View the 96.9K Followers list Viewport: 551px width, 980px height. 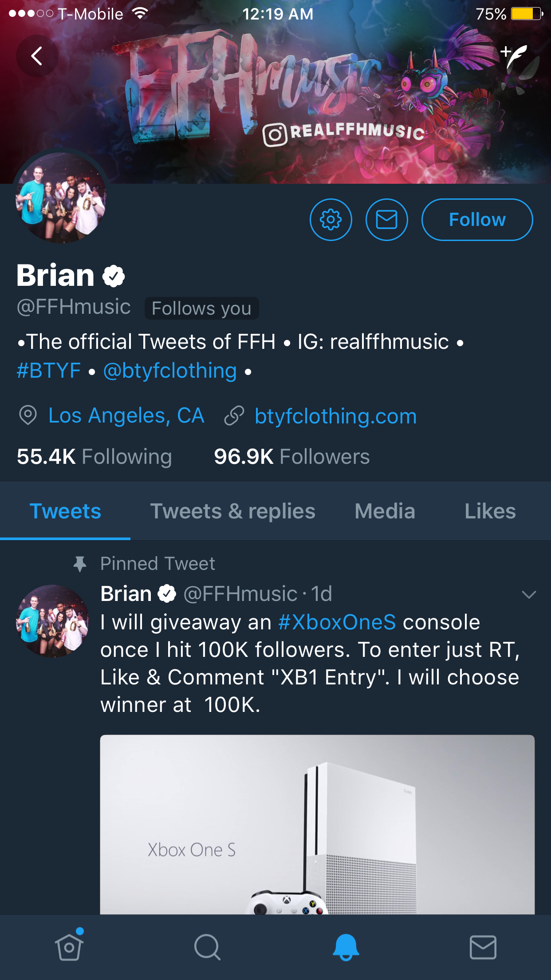(291, 457)
